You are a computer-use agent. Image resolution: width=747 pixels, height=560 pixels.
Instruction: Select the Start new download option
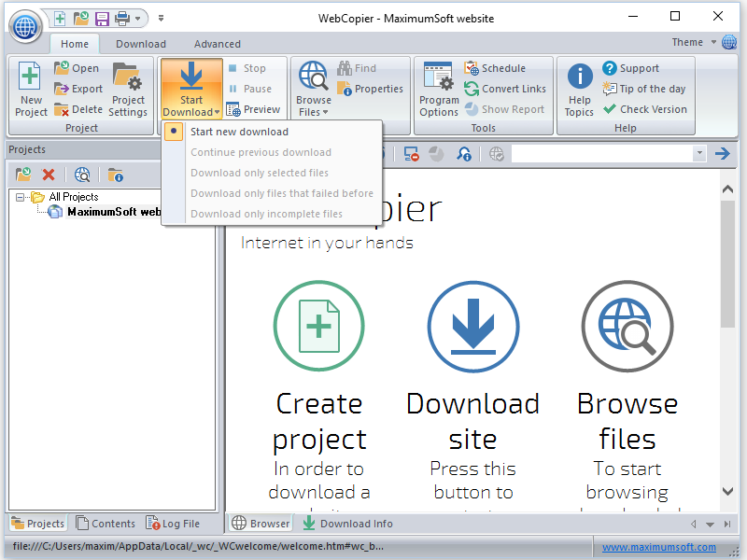click(x=272, y=132)
